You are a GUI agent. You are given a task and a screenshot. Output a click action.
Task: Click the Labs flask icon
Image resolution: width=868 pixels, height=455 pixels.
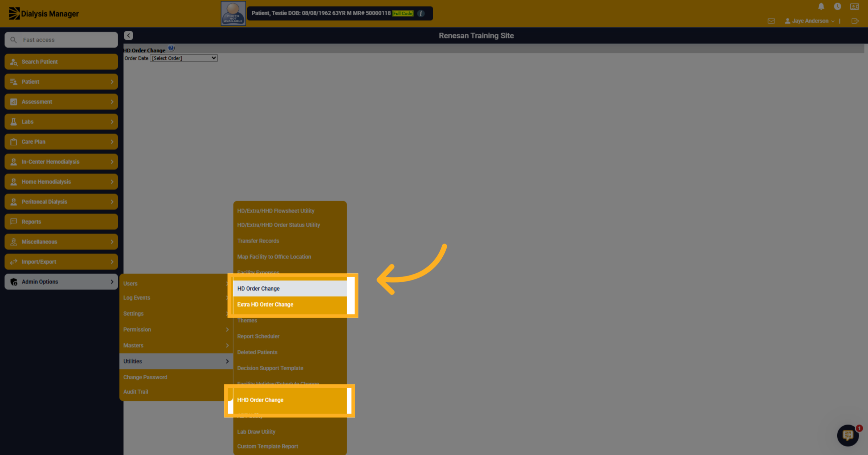[14, 122]
